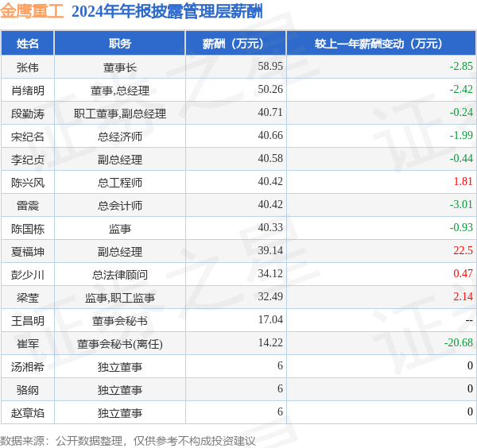
Task: Click the 董事,总经理 position cell
Action: pos(120,91)
